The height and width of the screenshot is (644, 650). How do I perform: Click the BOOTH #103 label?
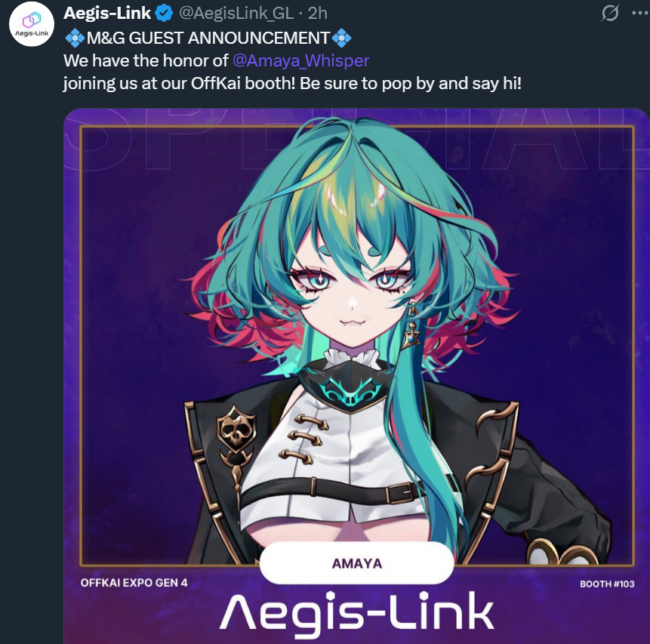coord(607,584)
